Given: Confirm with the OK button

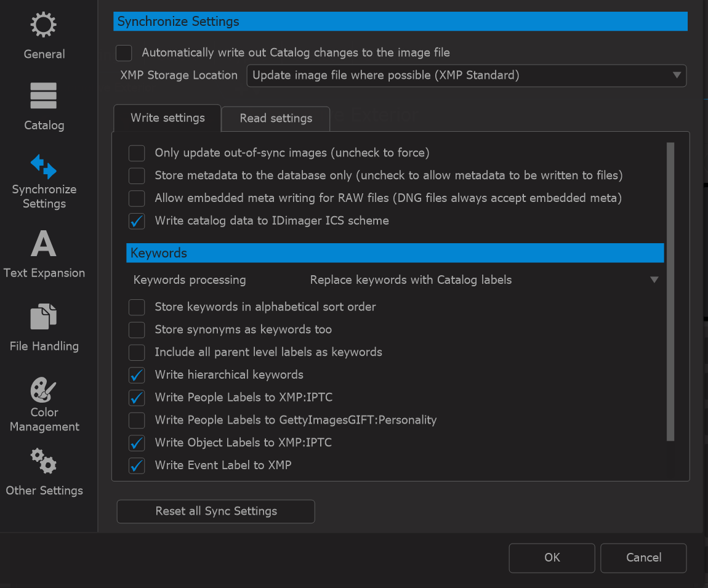Looking at the screenshot, I should (x=552, y=558).
